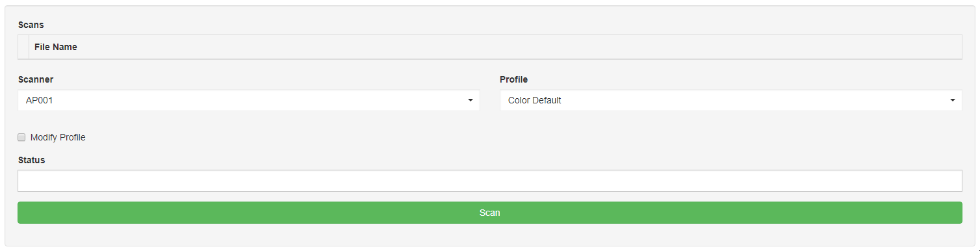Enable the Modify Profile checkbox

[21, 137]
